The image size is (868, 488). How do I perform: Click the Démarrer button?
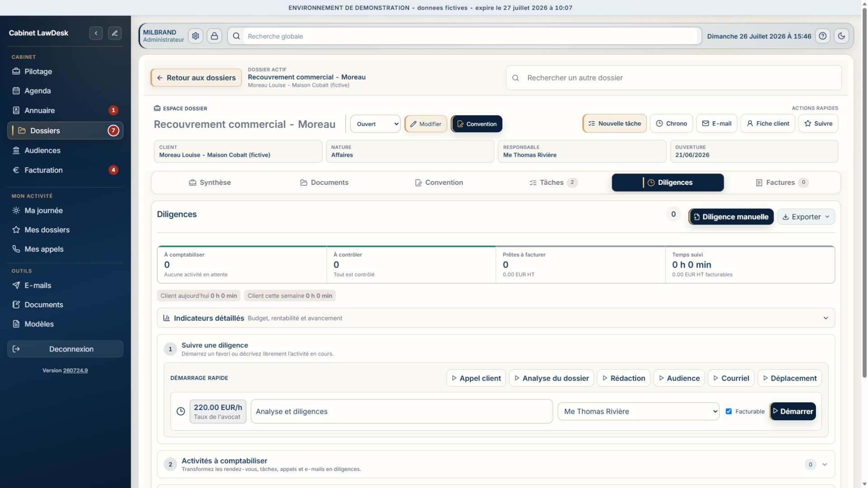tap(793, 411)
